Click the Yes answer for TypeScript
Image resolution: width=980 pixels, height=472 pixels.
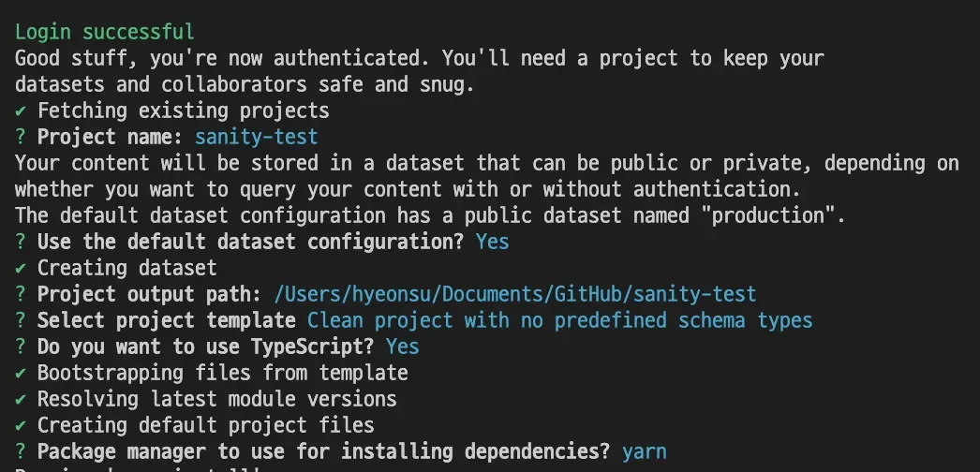pyautogui.click(x=402, y=347)
